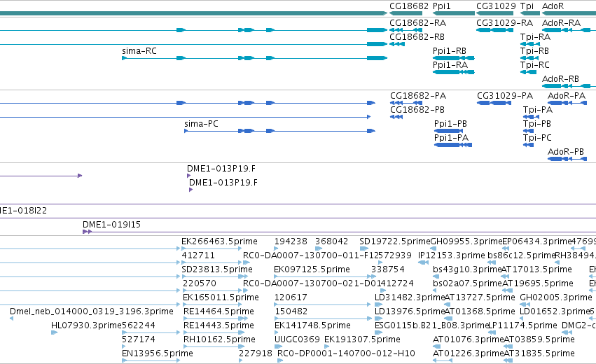596x364 pixels.
Task: Click the AT19695.5prime label
Action: (x=538, y=283)
